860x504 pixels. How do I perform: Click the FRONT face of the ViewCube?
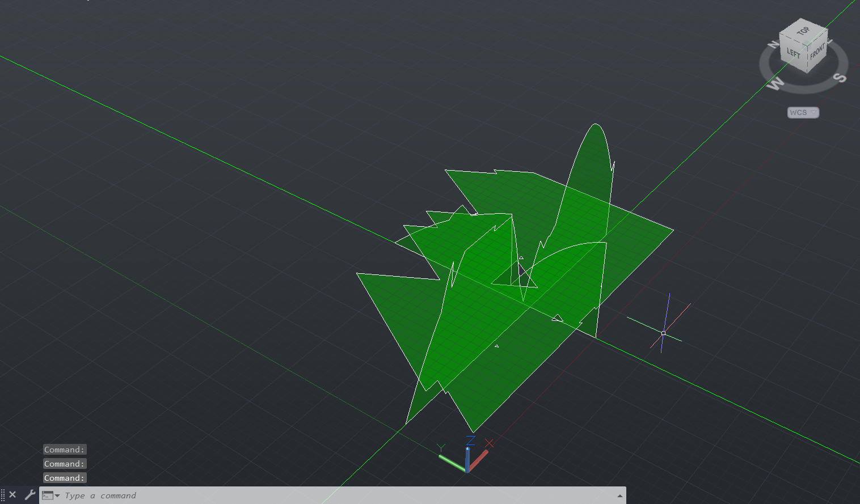(x=817, y=53)
